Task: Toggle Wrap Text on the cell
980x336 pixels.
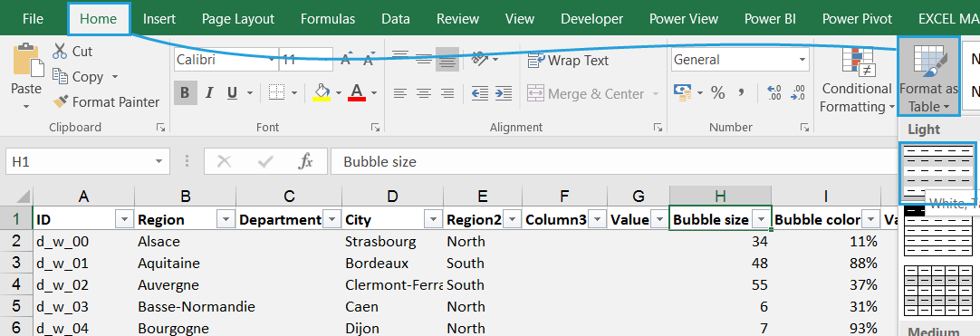Action: 568,61
